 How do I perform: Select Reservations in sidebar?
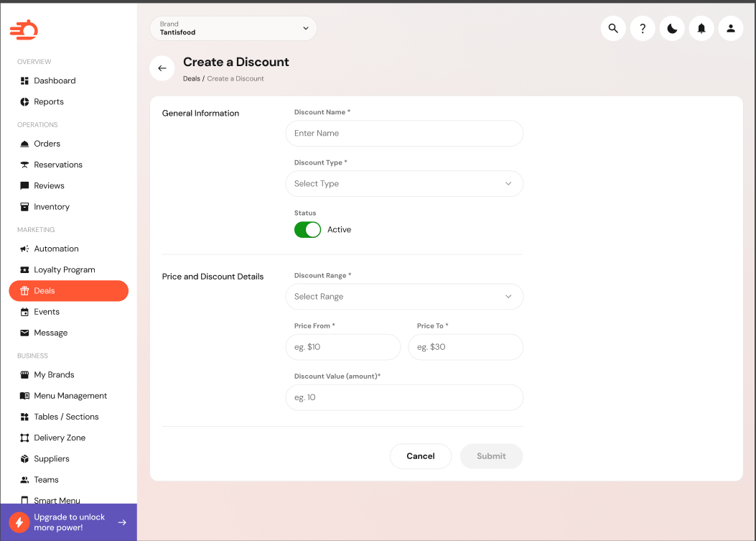pyautogui.click(x=68, y=165)
